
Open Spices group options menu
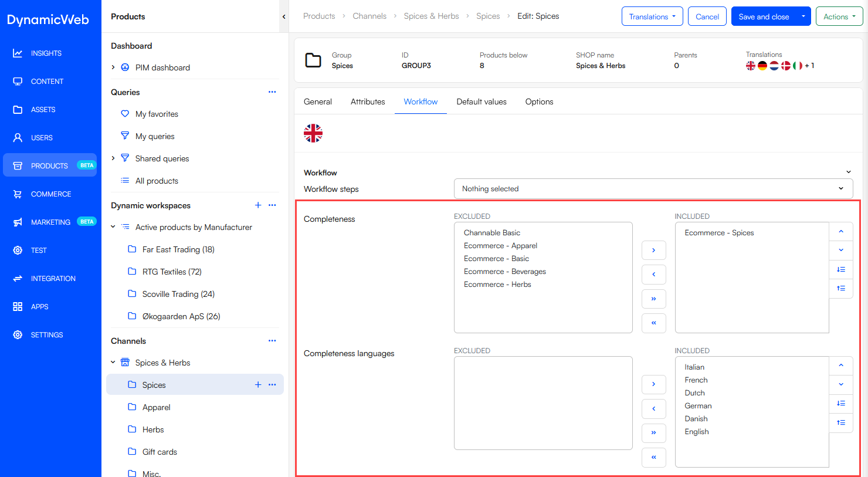click(272, 385)
